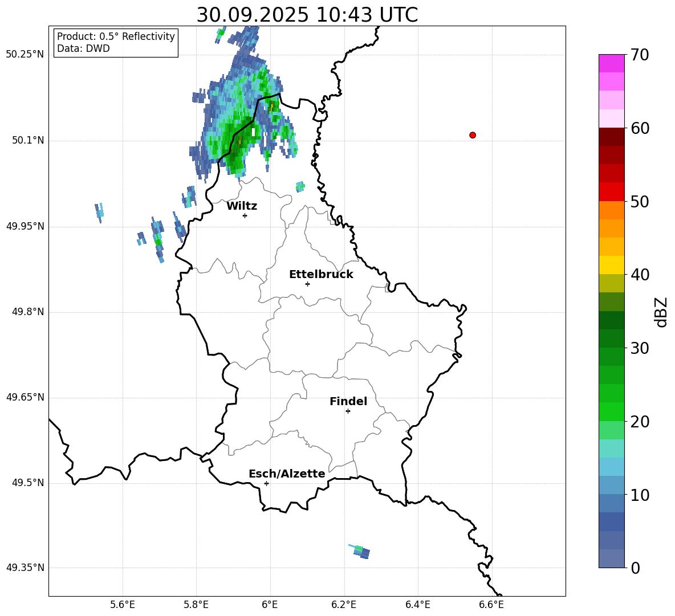This screenshot has width=675, height=616.
Task: Click the 49.5°N latitude label
Action: point(28,483)
